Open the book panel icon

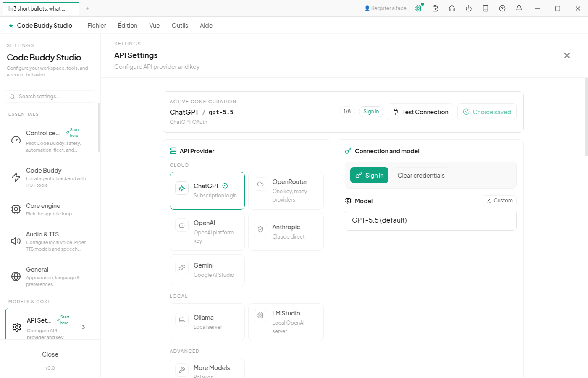coord(486,8)
